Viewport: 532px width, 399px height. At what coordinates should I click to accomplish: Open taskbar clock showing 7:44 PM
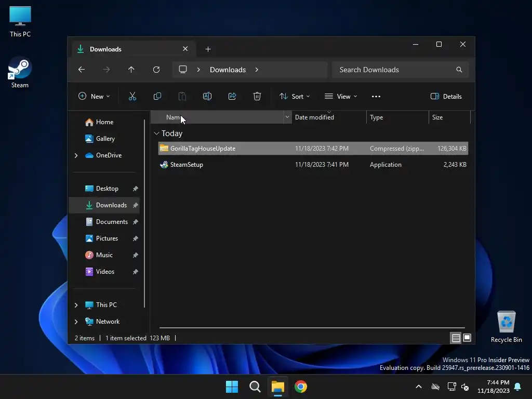pyautogui.click(x=494, y=387)
